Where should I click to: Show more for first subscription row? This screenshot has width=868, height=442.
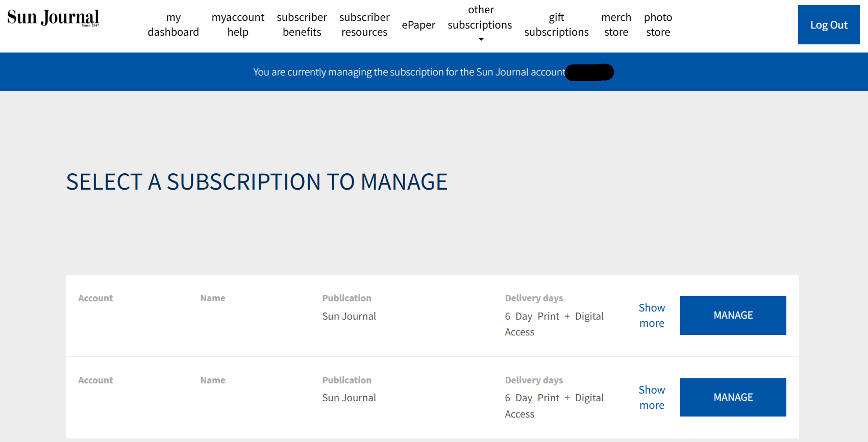[652, 316]
